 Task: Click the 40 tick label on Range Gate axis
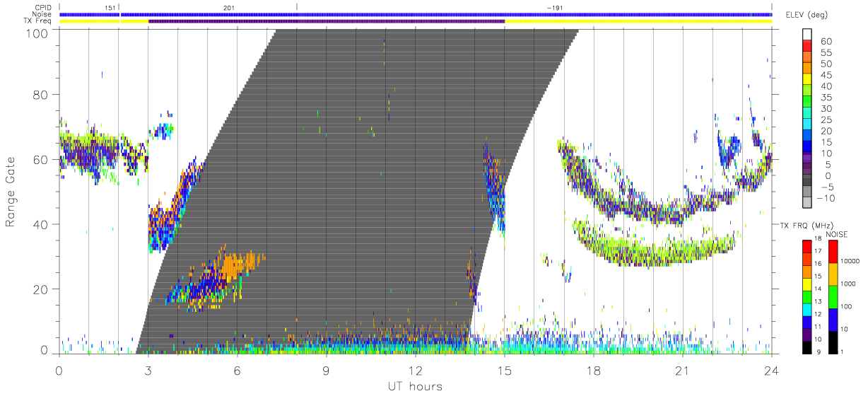click(x=40, y=224)
